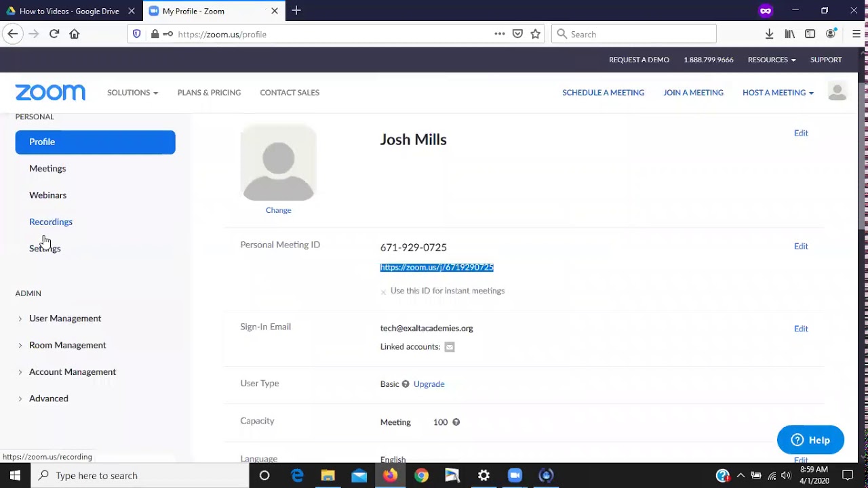The height and width of the screenshot is (488, 868).
Task: Click the Pocket save icon
Action: coord(517,34)
